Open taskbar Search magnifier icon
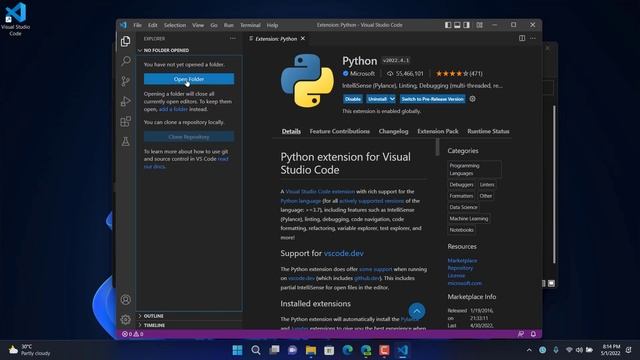This screenshot has width=640, height=360. tap(256, 350)
